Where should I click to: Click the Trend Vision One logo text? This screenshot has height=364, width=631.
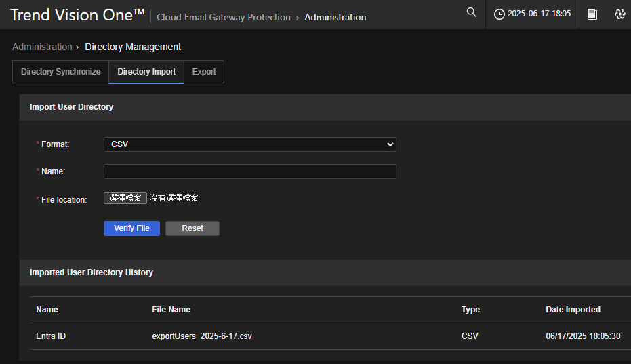pyautogui.click(x=77, y=15)
